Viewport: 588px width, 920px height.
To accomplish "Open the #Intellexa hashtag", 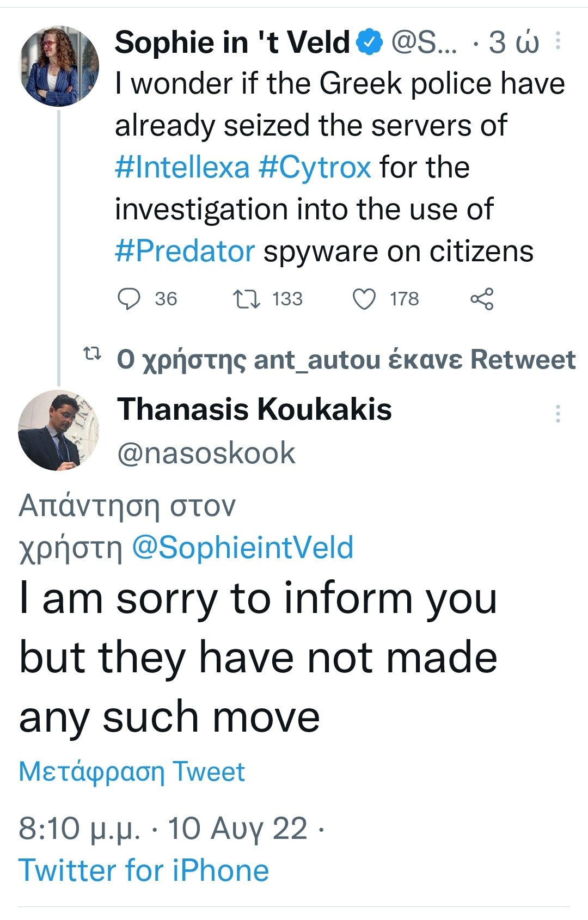I will point(182,167).
